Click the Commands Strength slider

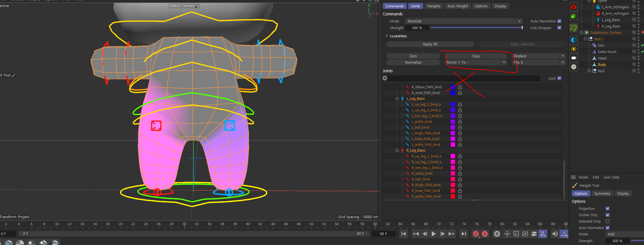point(477,28)
